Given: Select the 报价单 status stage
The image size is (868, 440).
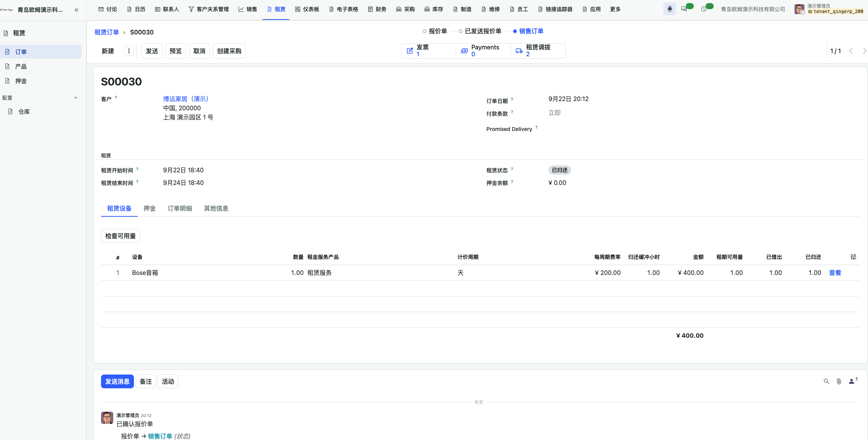Looking at the screenshot, I should point(435,31).
